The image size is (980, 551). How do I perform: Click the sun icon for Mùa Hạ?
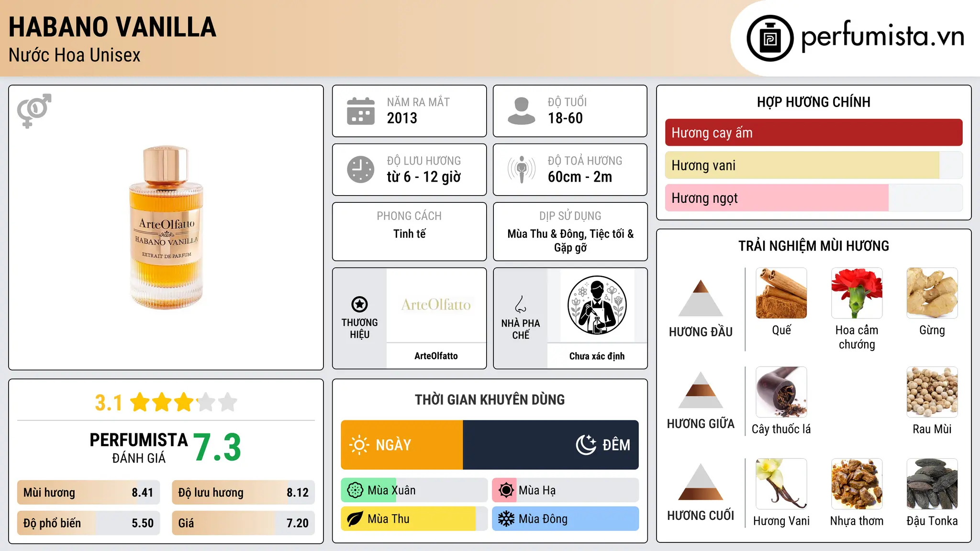(506, 490)
